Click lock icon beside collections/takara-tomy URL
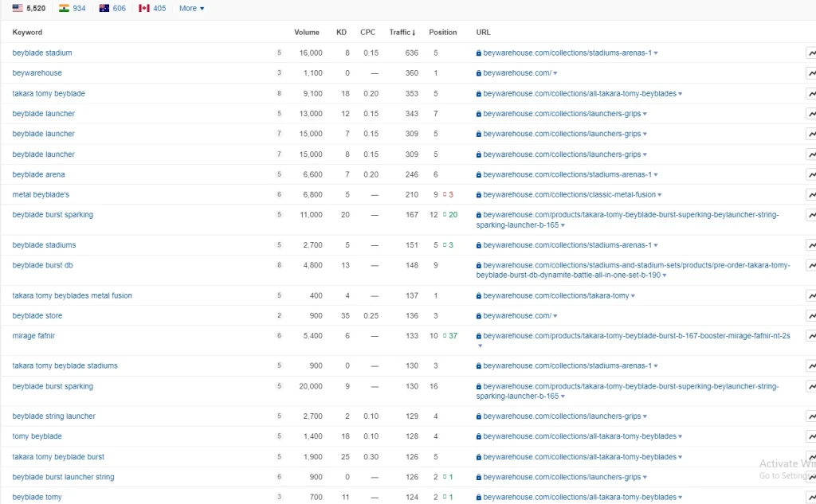 (x=478, y=295)
